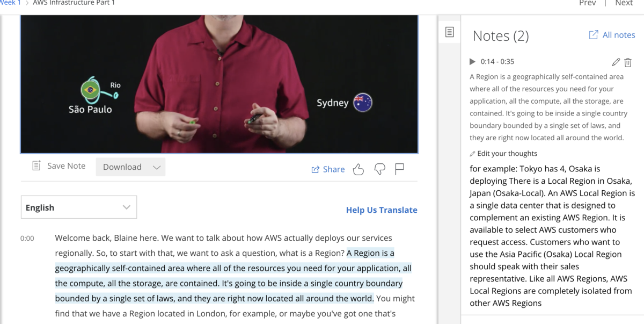This screenshot has width=644, height=324.
Task: Click highlighted transcript sentence 'A Region is a'
Action: (370, 253)
